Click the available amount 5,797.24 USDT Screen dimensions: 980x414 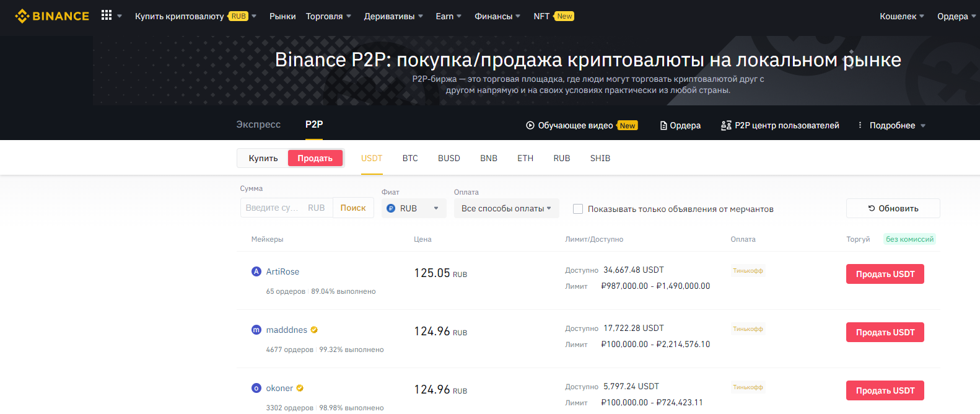[631, 387]
